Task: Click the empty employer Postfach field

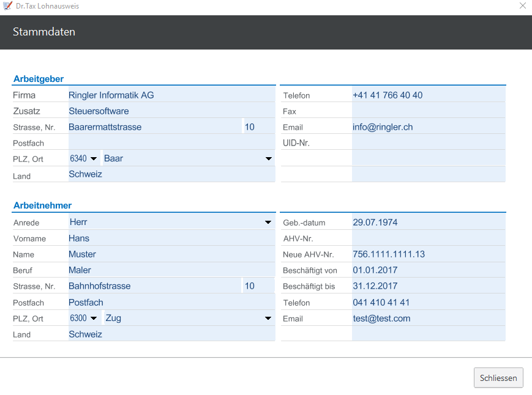Action: point(171,143)
